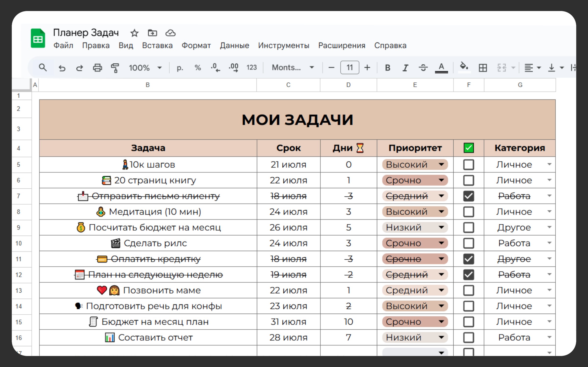
Task: Check the box for 10к шагов
Action: pyautogui.click(x=468, y=165)
